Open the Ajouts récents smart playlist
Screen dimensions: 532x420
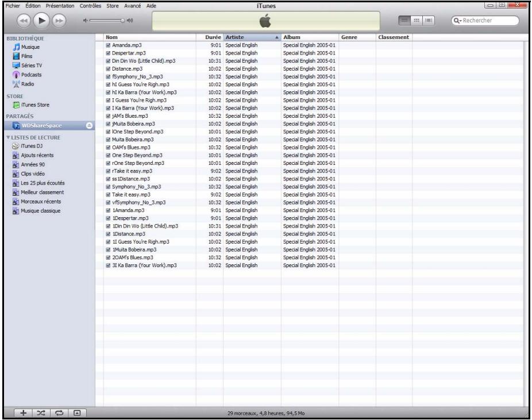[x=33, y=155]
